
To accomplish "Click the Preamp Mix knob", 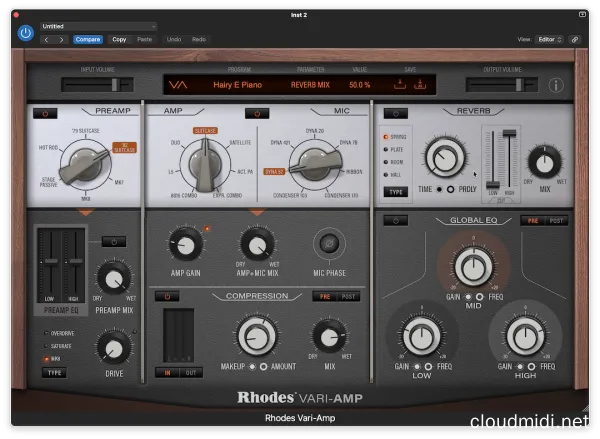I will pyautogui.click(x=114, y=279).
